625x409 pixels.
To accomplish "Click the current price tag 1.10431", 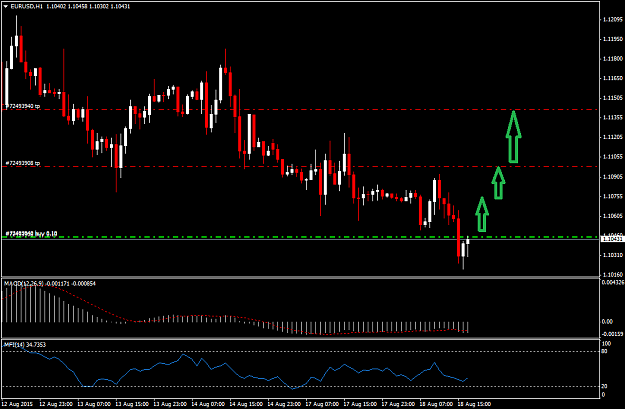I will [612, 239].
